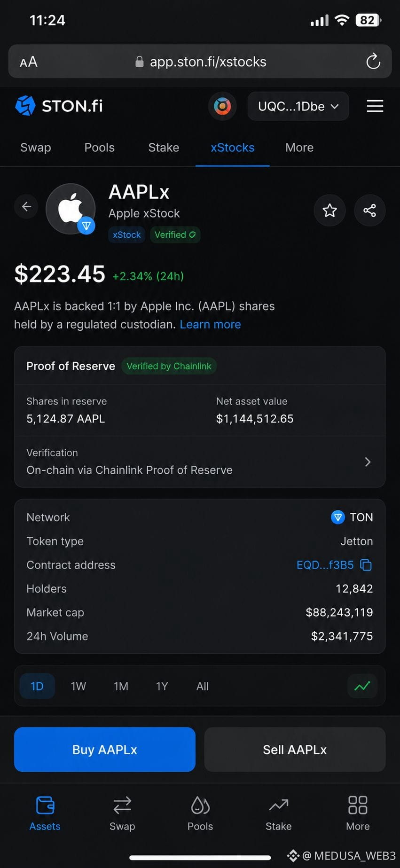The image size is (400, 868).
Task: Open the Chainlink Proof of Reserve verification chevron
Action: (x=368, y=462)
